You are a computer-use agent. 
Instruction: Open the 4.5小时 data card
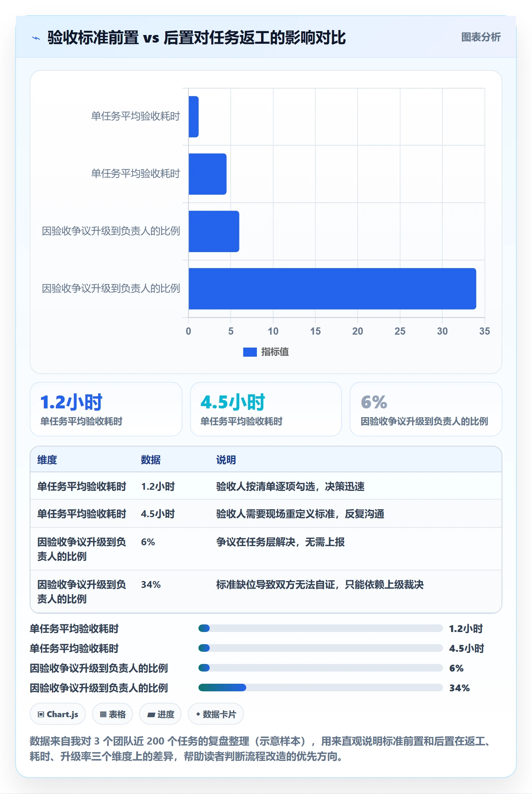(266, 409)
